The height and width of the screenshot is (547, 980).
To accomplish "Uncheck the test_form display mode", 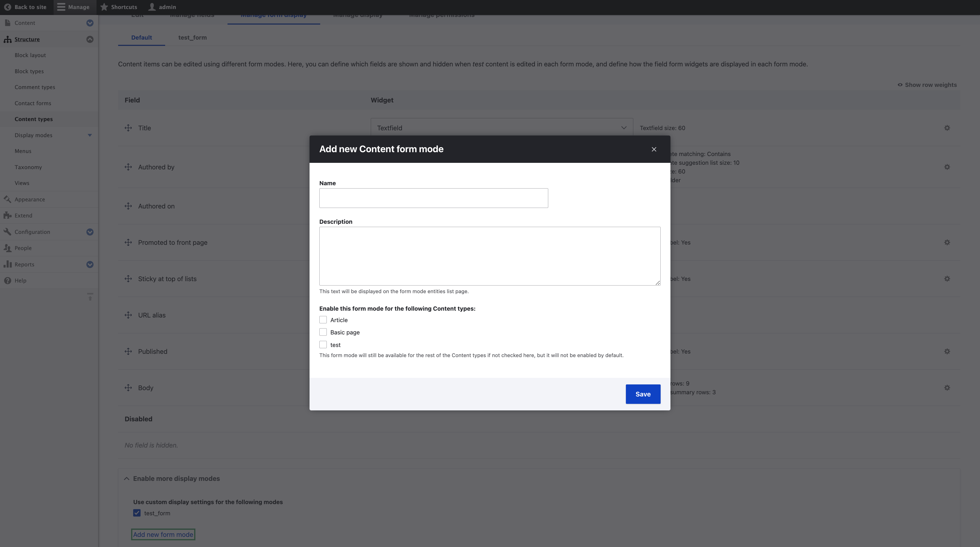I will click(x=136, y=513).
